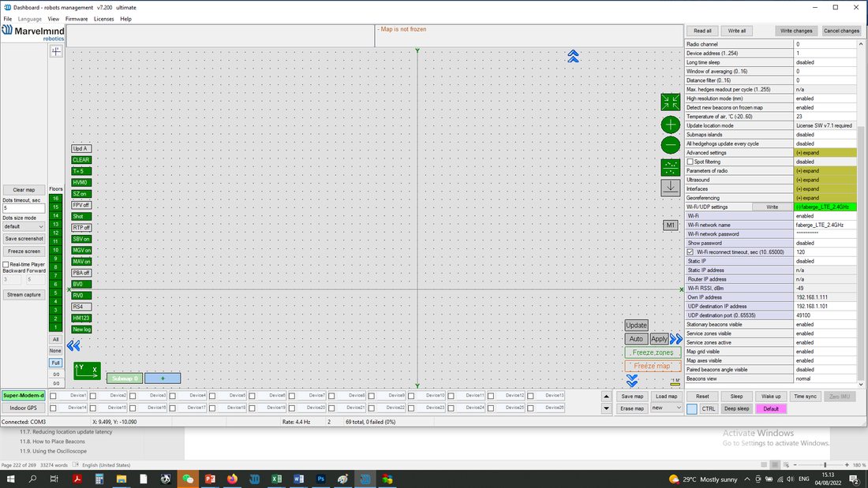Viewport: 868px width, 488px height.
Task: Collapse Wi-Fi/UDP settings green cell
Action: 825,207
